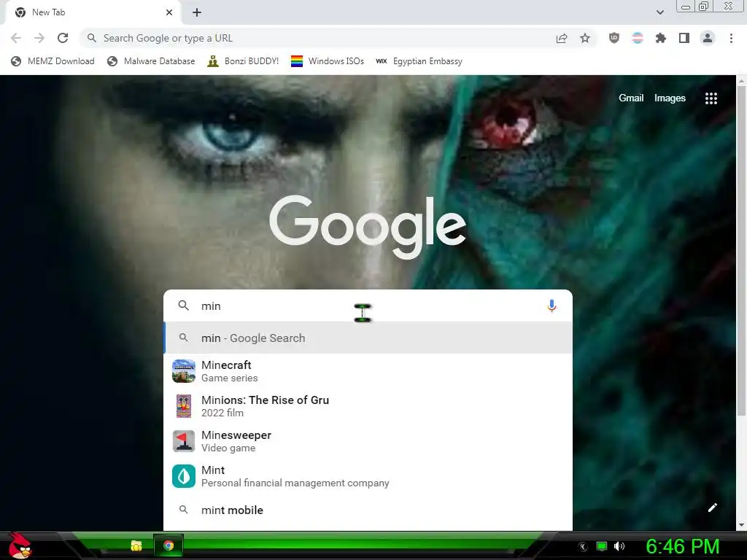Image resolution: width=747 pixels, height=560 pixels.
Task: Toggle the side panel icon
Action: (684, 38)
